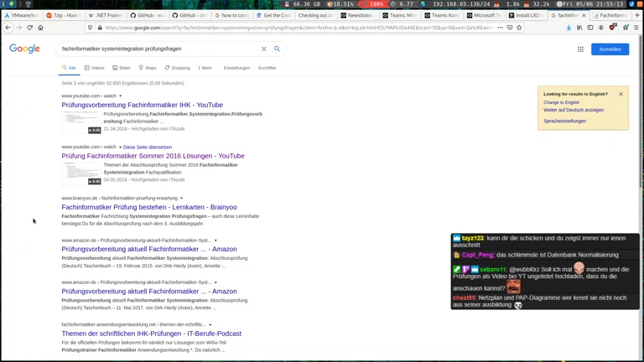Open Themen der schriftlichen IHK-Prüfungen result
Image resolution: width=644 pixels, height=362 pixels.
[x=152, y=334]
